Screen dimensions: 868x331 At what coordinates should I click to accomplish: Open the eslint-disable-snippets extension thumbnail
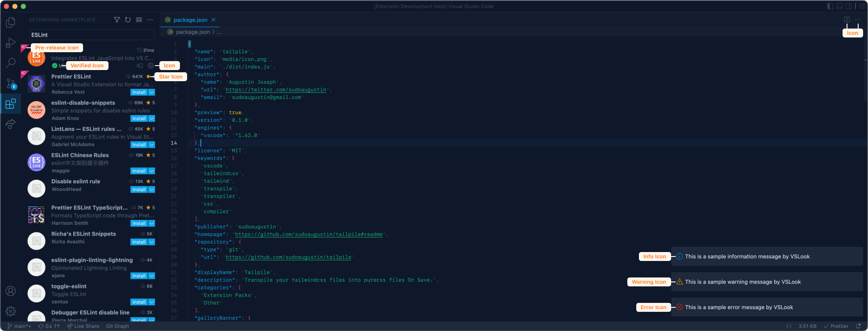click(37, 110)
